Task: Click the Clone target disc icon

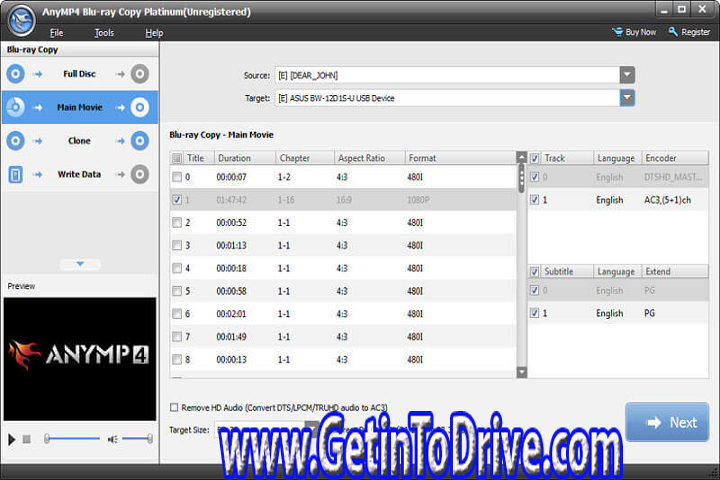Action: (x=140, y=141)
